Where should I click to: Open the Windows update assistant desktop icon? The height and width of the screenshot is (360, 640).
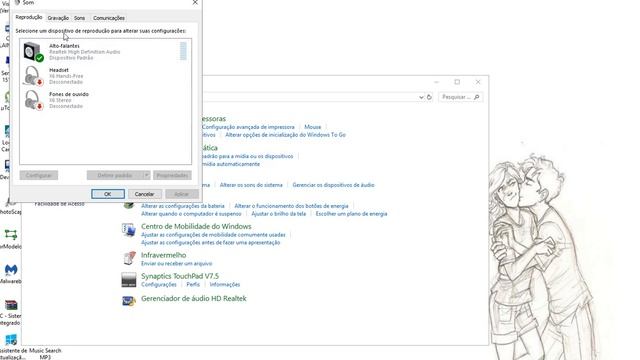point(11,340)
